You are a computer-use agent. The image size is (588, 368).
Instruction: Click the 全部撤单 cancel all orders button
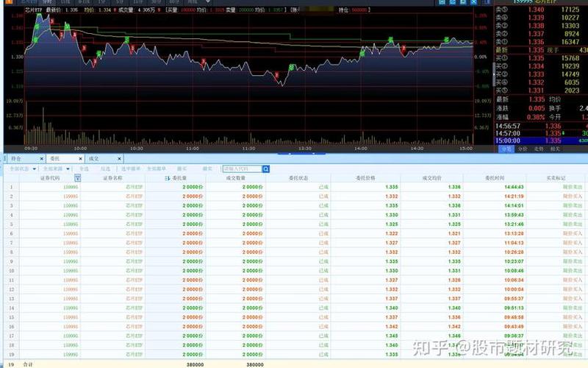click(157, 169)
